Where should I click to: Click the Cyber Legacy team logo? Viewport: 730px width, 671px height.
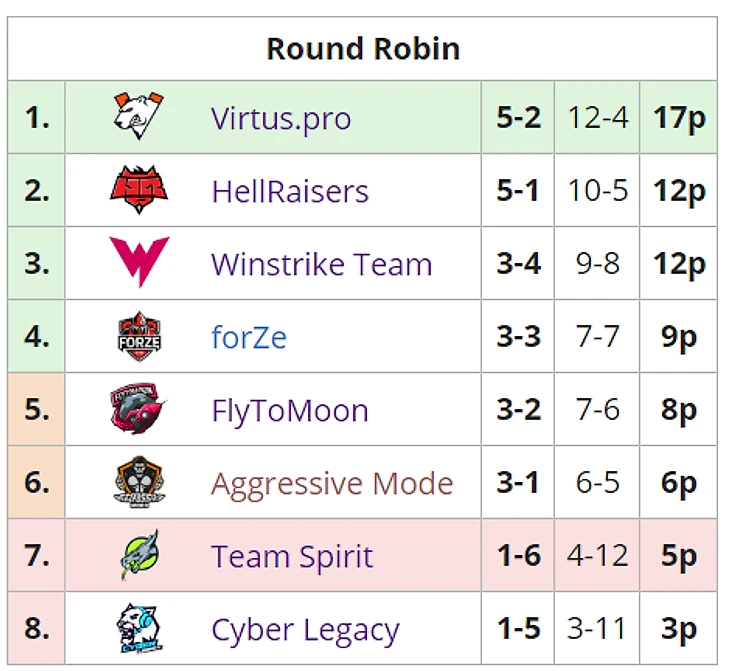(x=139, y=629)
